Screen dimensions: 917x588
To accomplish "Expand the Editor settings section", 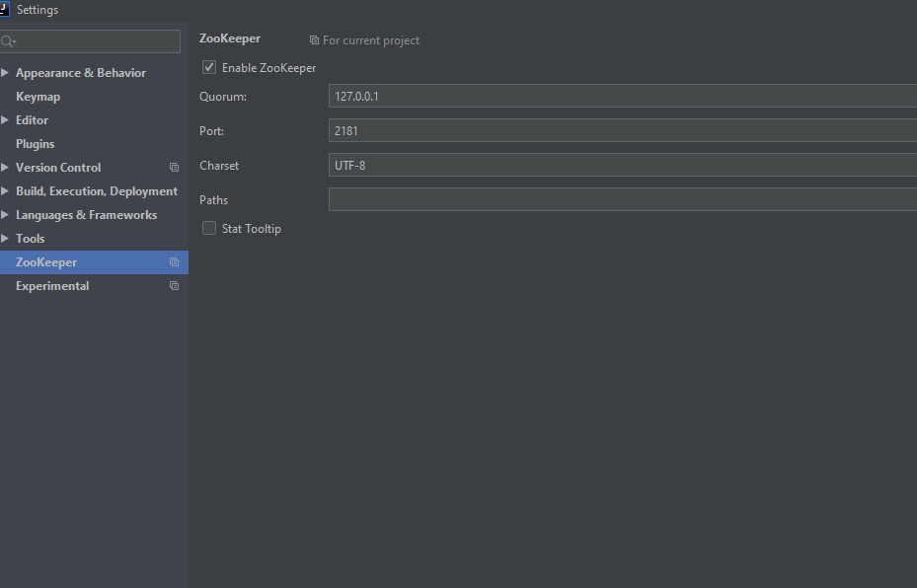I will tap(5, 119).
